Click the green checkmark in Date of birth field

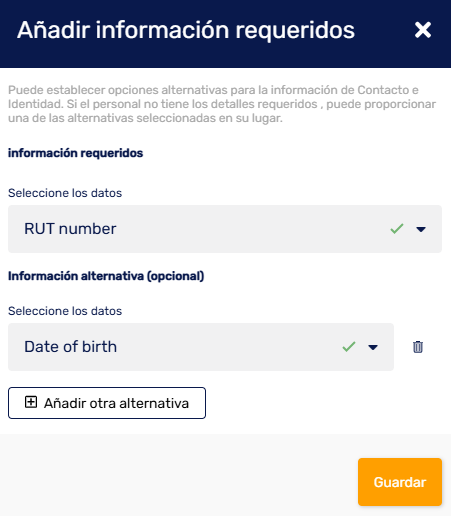[x=349, y=347]
